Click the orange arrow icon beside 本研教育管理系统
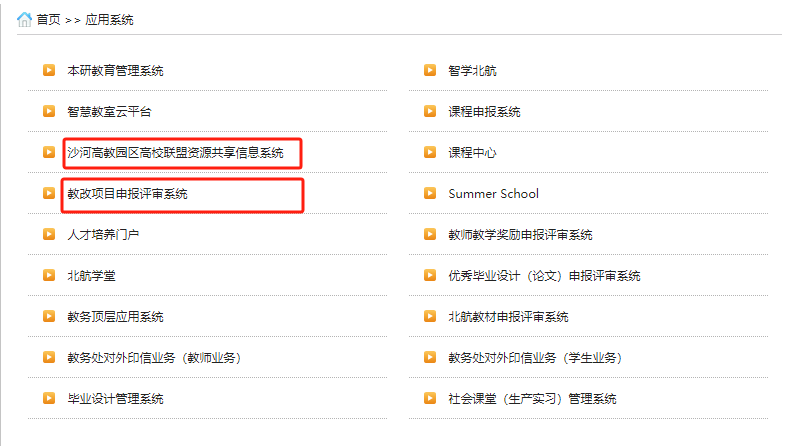The height and width of the screenshot is (446, 799). click(x=48, y=71)
